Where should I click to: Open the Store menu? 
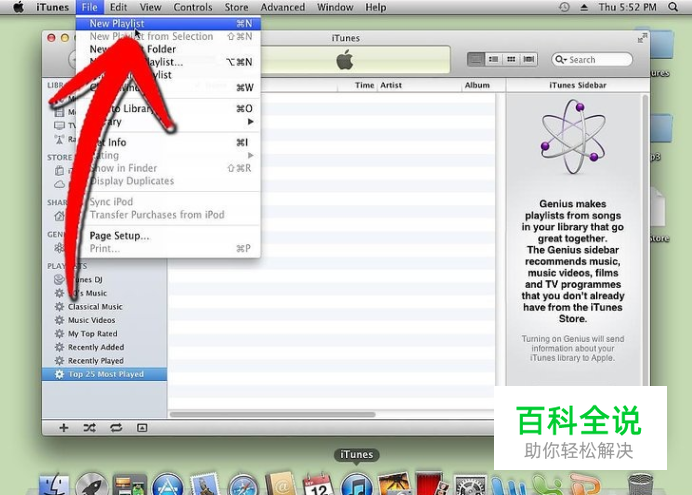pos(236,7)
